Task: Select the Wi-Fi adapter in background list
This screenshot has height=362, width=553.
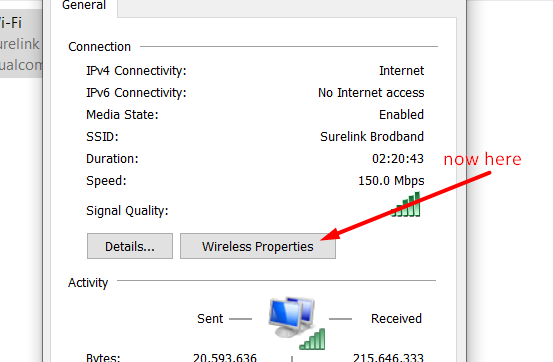Action: tap(20, 44)
